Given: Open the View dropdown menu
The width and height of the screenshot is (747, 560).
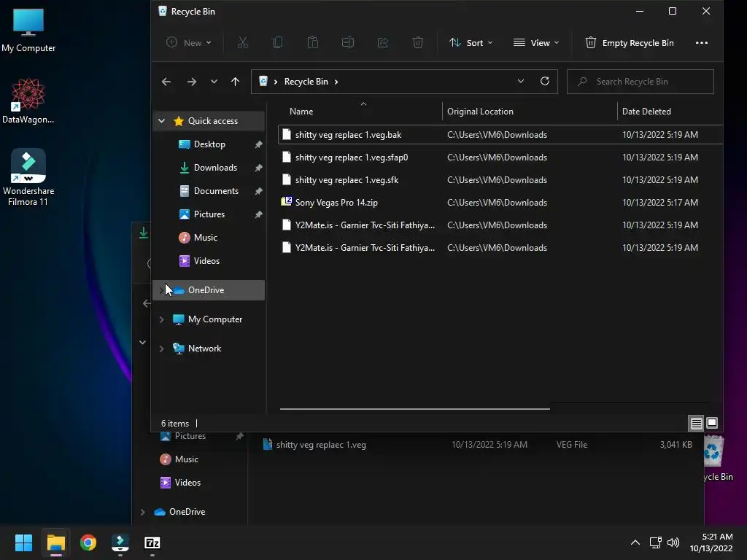Looking at the screenshot, I should pyautogui.click(x=536, y=43).
